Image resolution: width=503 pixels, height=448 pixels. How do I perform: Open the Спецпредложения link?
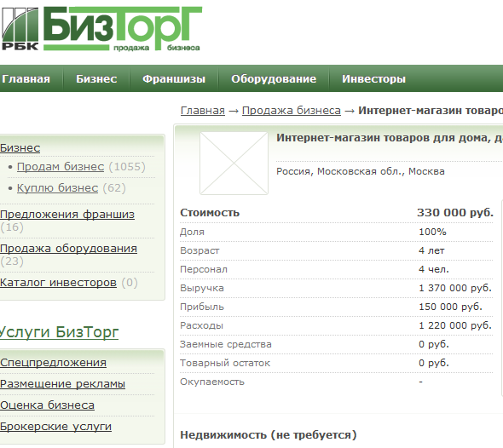tap(53, 363)
